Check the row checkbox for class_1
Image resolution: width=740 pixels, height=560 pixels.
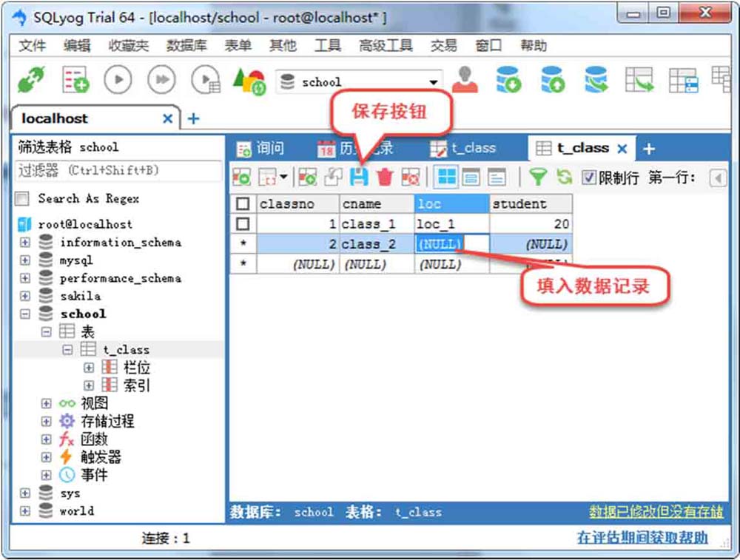pos(243,223)
